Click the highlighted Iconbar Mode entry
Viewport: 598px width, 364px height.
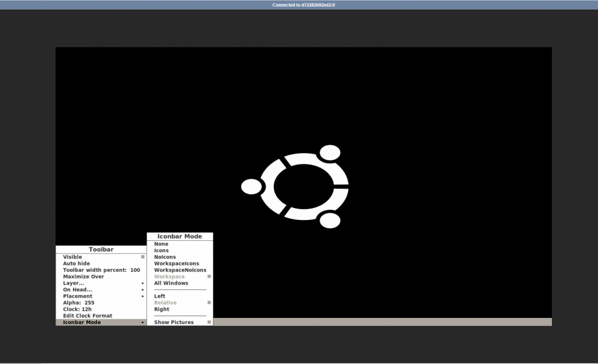(x=101, y=322)
